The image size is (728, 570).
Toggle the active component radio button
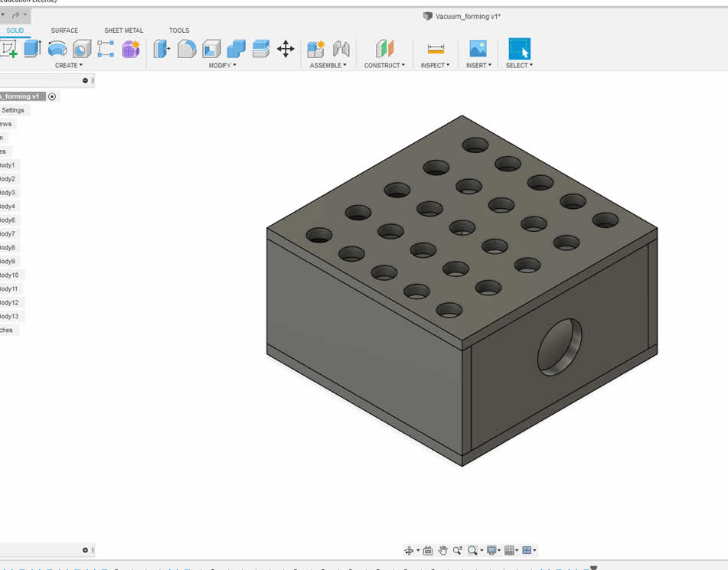point(52,96)
